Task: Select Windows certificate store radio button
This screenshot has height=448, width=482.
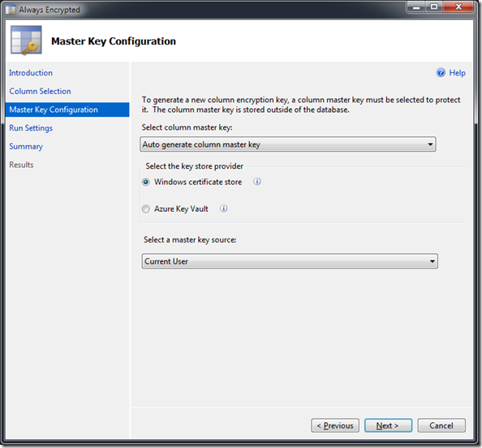Action: point(146,182)
